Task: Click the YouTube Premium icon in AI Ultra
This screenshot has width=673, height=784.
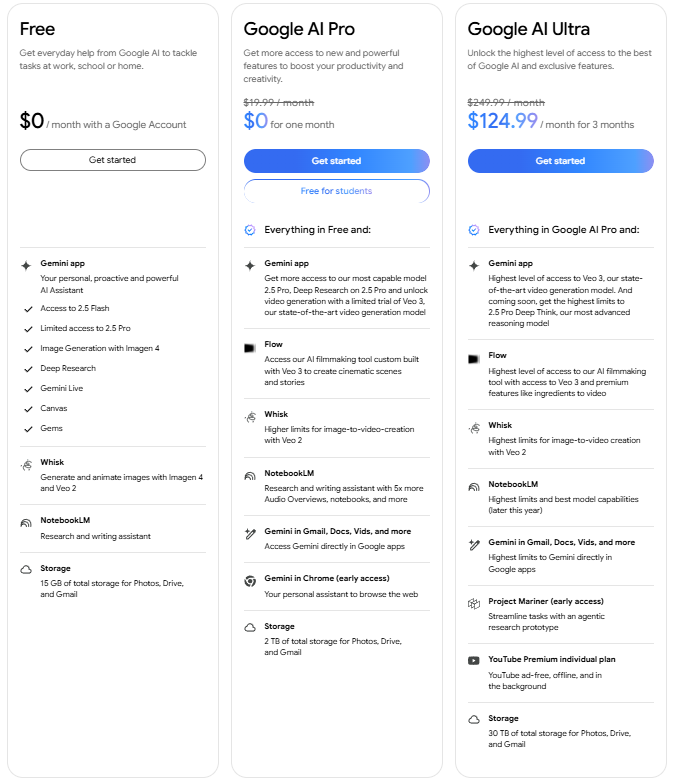Action: [474, 661]
